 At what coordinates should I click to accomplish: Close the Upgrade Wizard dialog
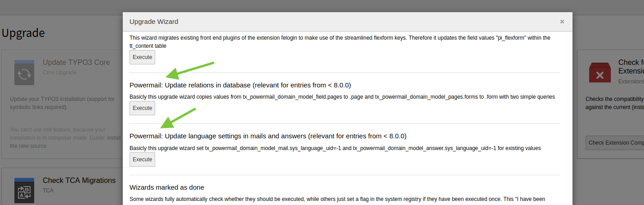[x=562, y=22]
